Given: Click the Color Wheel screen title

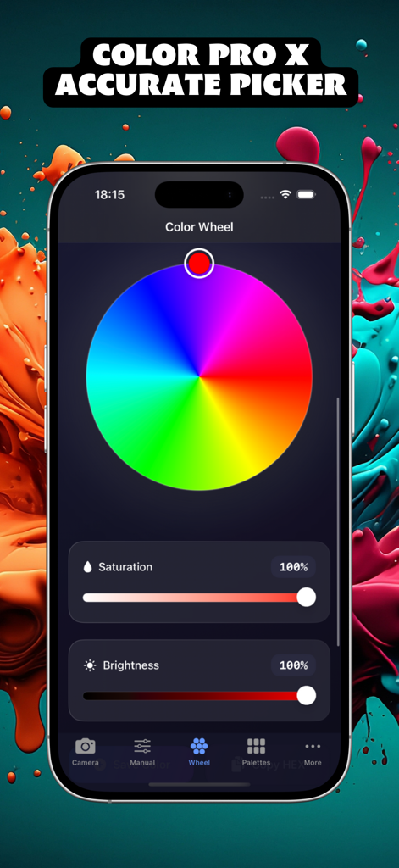Looking at the screenshot, I should (x=199, y=227).
